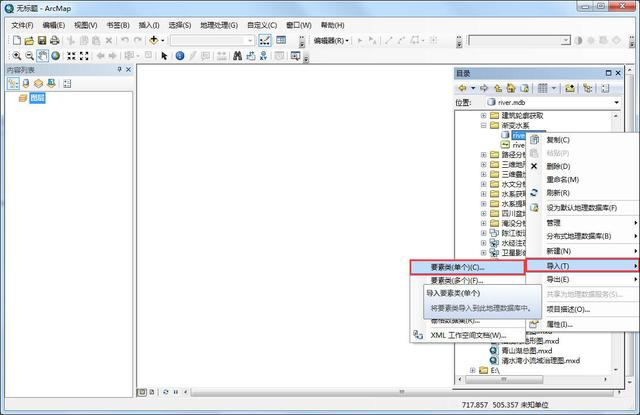Choose the Select Elements arrow tool

pyautogui.click(x=164, y=56)
